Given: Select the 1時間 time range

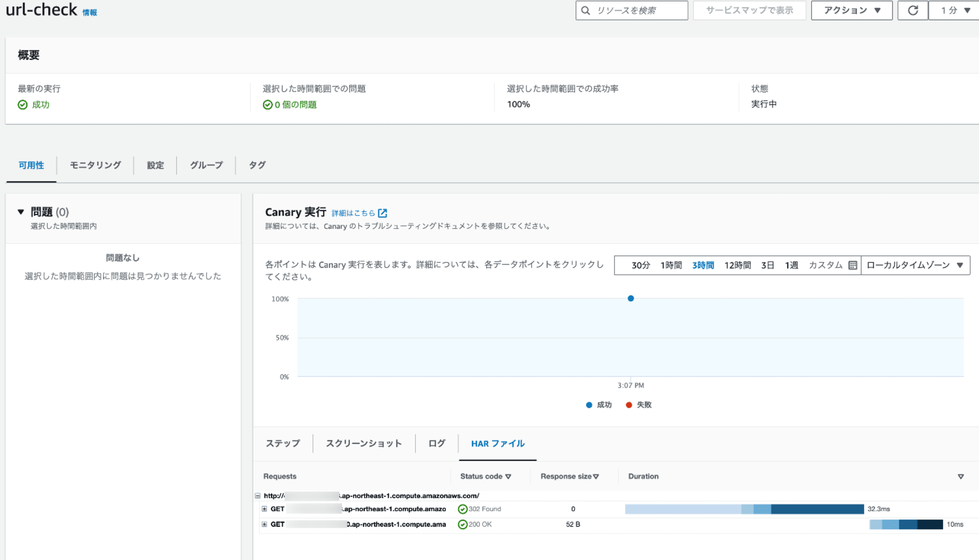Looking at the screenshot, I should pos(671,265).
